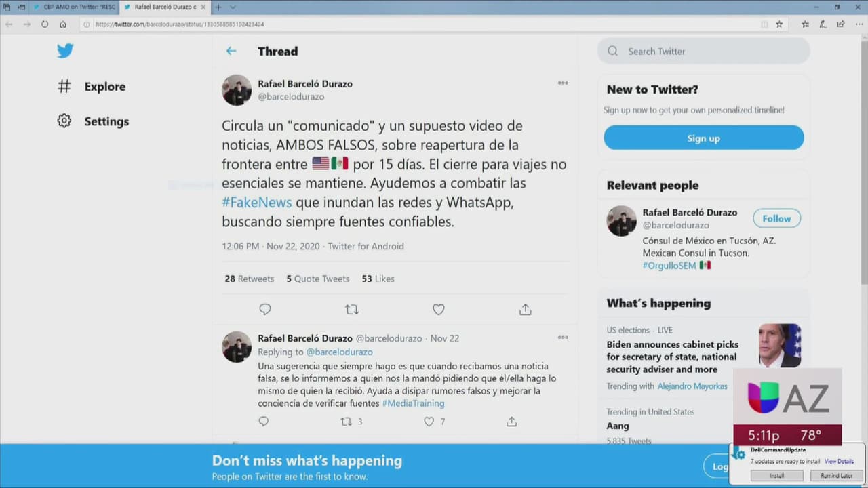The height and width of the screenshot is (488, 868).
Task: Add page to favorites star icon
Action: [x=779, y=24]
